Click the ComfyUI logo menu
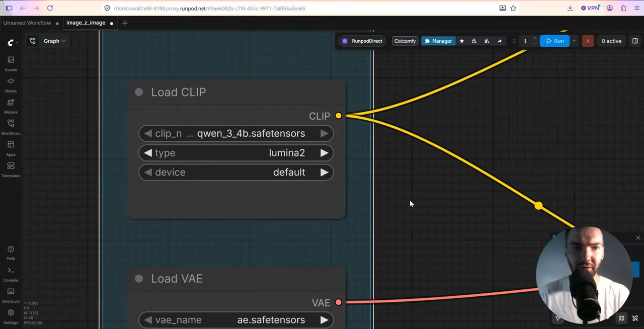The height and width of the screenshot is (329, 644). coord(12,43)
